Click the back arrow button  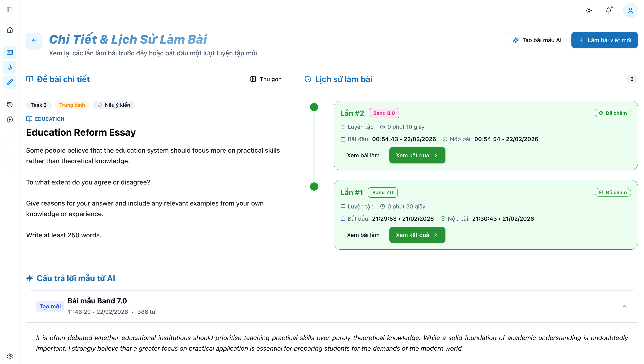coord(34,41)
